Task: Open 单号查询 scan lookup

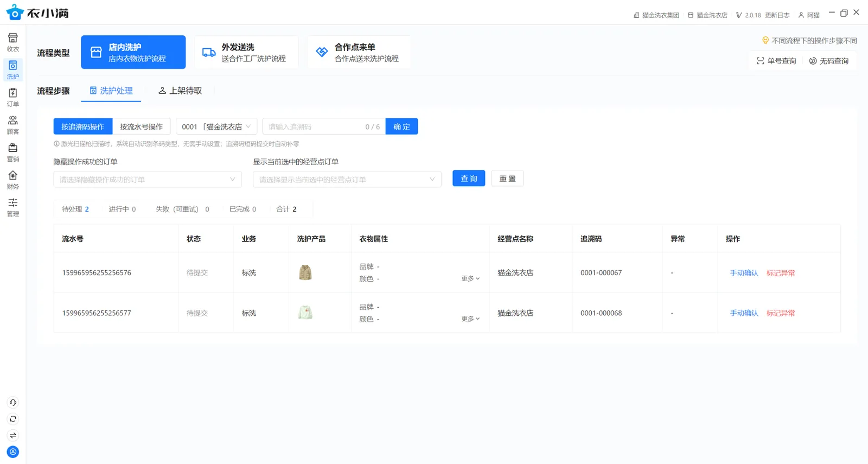Action: [x=776, y=61]
